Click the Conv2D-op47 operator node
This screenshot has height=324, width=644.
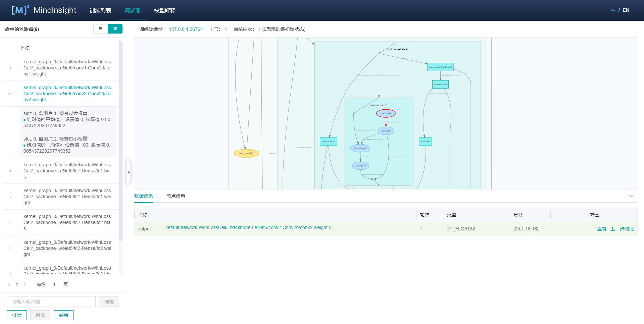[x=360, y=148]
